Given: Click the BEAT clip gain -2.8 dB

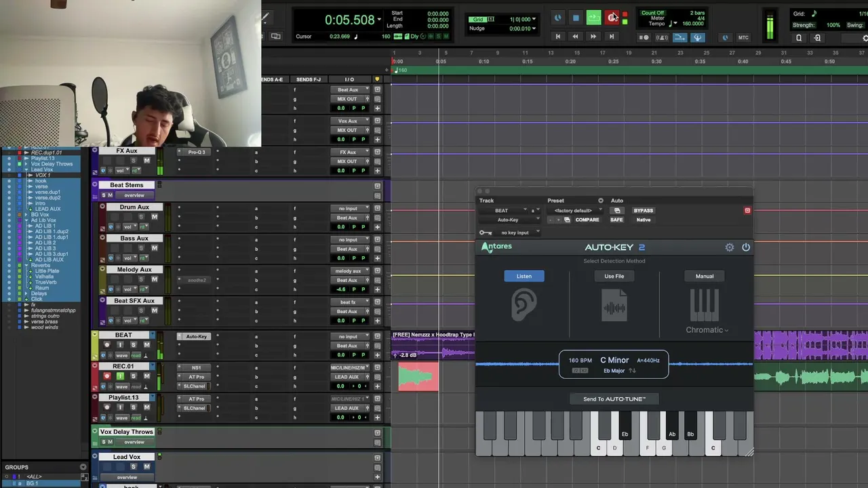Looking at the screenshot, I should tap(408, 355).
